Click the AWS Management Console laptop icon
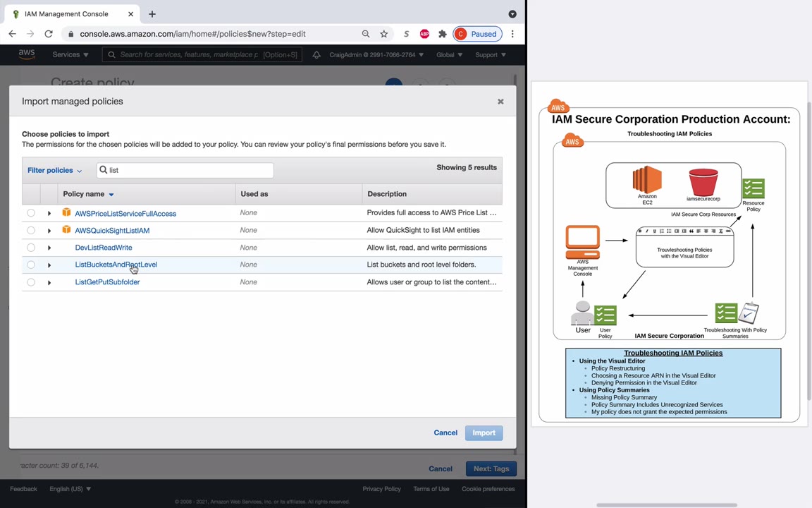The image size is (812, 508). click(x=583, y=241)
